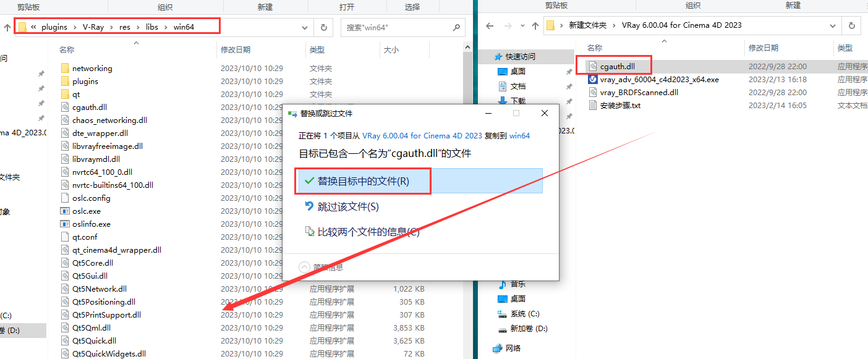Image resolution: width=868 pixels, height=359 pixels.
Task: Click cgauth.dll icon in VRay folder window
Action: (593, 66)
